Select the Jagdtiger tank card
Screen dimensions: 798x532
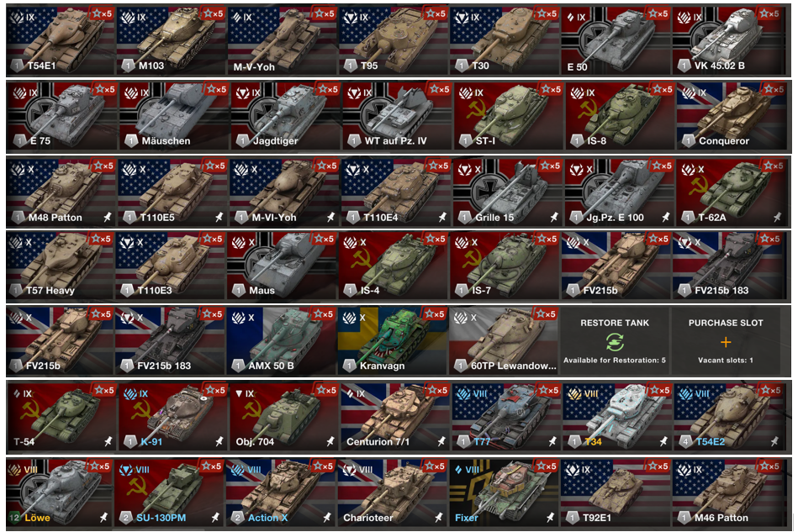point(285,116)
